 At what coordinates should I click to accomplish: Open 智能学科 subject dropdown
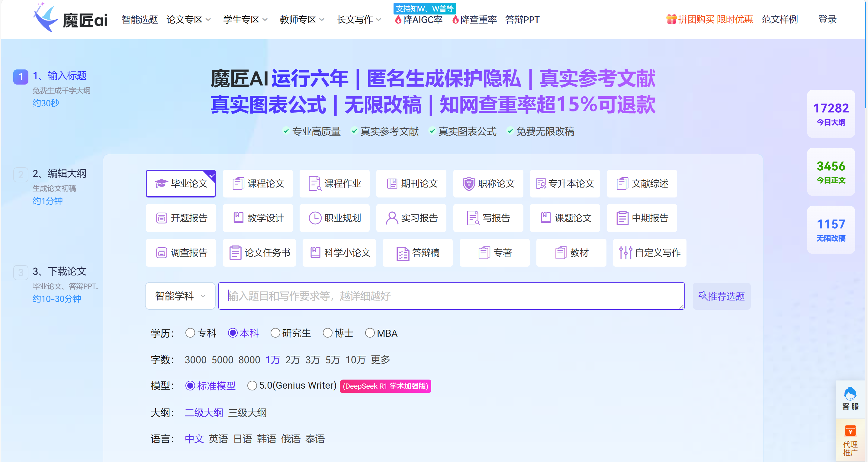(x=180, y=296)
